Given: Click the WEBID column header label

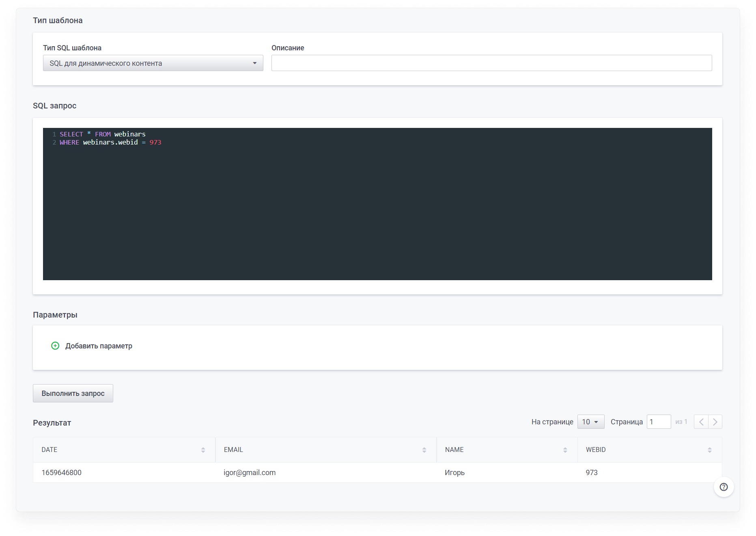Looking at the screenshot, I should [x=595, y=450].
